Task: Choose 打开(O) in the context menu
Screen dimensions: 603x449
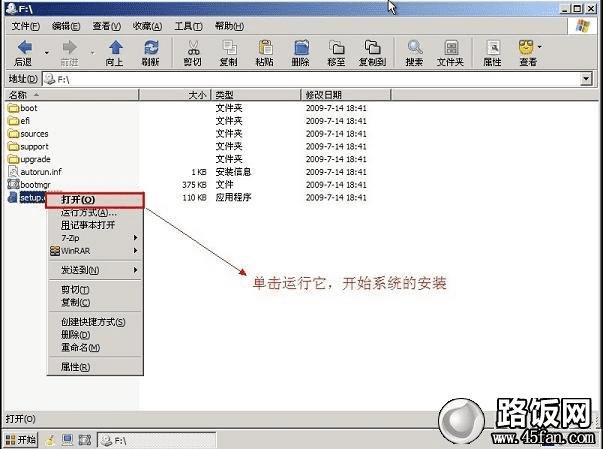Action: 95,200
